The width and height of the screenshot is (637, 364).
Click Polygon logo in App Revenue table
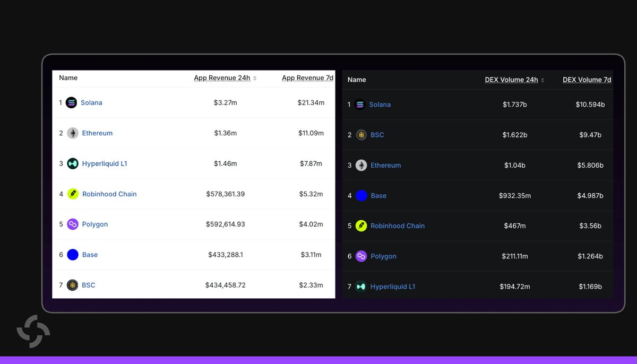[73, 224]
